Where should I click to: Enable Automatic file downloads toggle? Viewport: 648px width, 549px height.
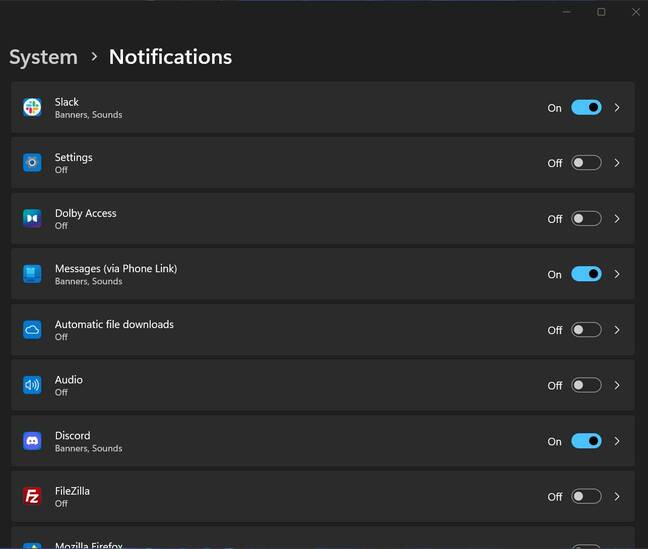coord(586,330)
